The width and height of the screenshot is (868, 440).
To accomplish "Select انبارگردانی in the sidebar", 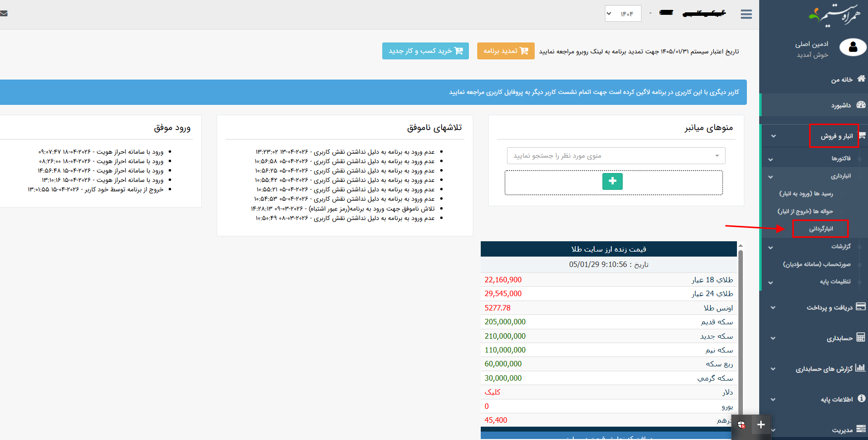I will 821,229.
